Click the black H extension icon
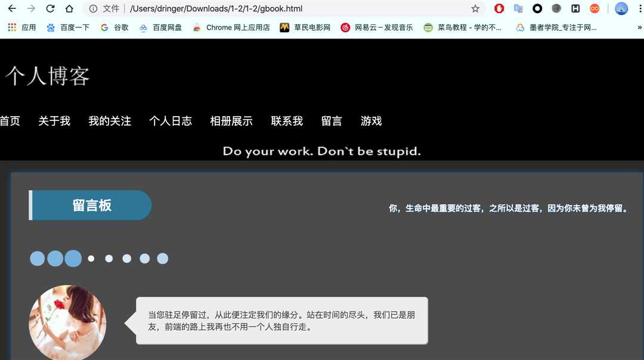 click(575, 9)
